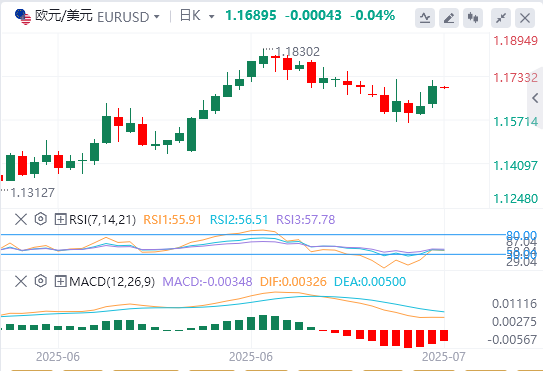This screenshot has width=543, height=371.
Task: Click the MACD:-0.00348 value
Action: coord(207,282)
